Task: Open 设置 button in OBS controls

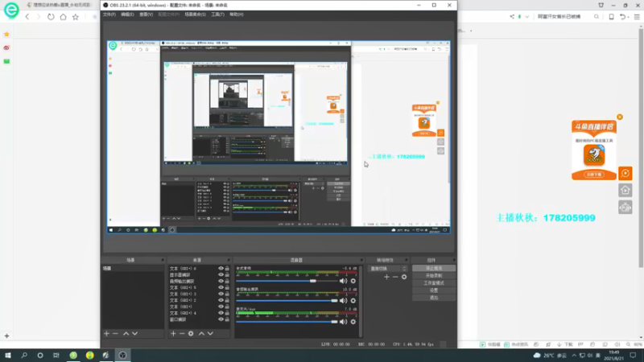Action: click(434, 290)
